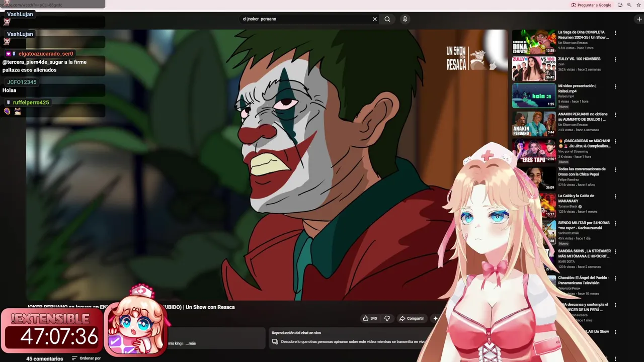
Task: Expand description with '...más'
Action: 190,343
